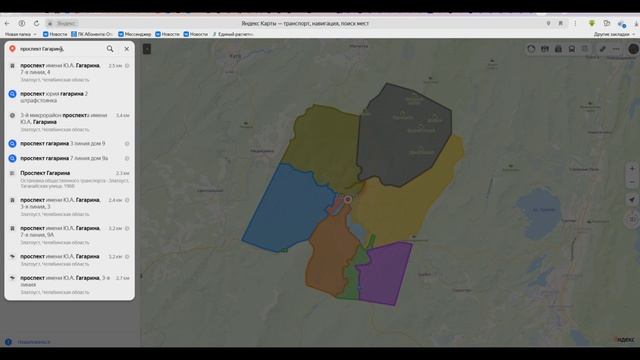The image size is (640, 360).
Task: Click the search magnifier icon in Yandex Maps
Action: pos(110,49)
